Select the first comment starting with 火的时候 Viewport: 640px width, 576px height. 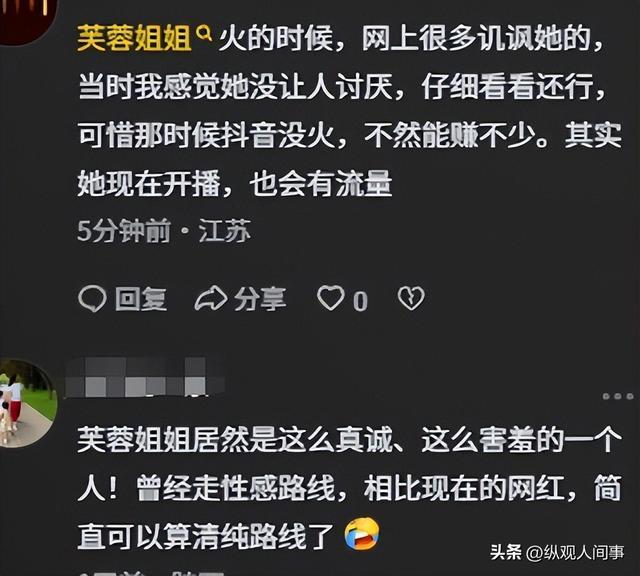pyautogui.click(x=350, y=111)
